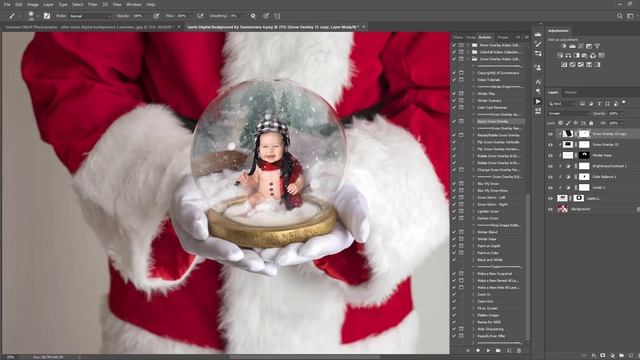Toggle checkmark for Flatten Image action
Viewport: 640px width, 360px height.
click(x=454, y=315)
